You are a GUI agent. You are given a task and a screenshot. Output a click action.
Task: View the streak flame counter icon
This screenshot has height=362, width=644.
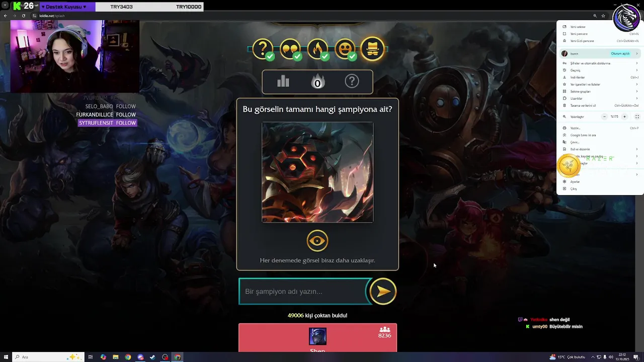click(317, 81)
